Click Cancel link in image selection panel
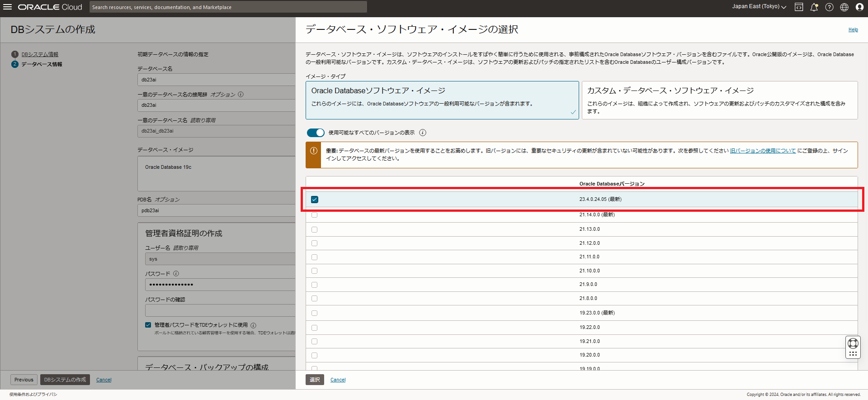This screenshot has width=868, height=400. pyautogui.click(x=338, y=380)
